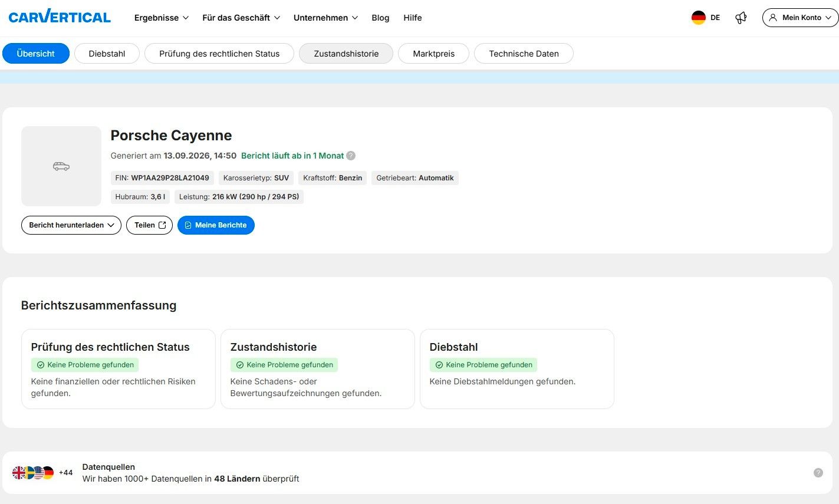Click the German flag language icon
Image resolution: width=839 pixels, height=504 pixels.
point(699,18)
